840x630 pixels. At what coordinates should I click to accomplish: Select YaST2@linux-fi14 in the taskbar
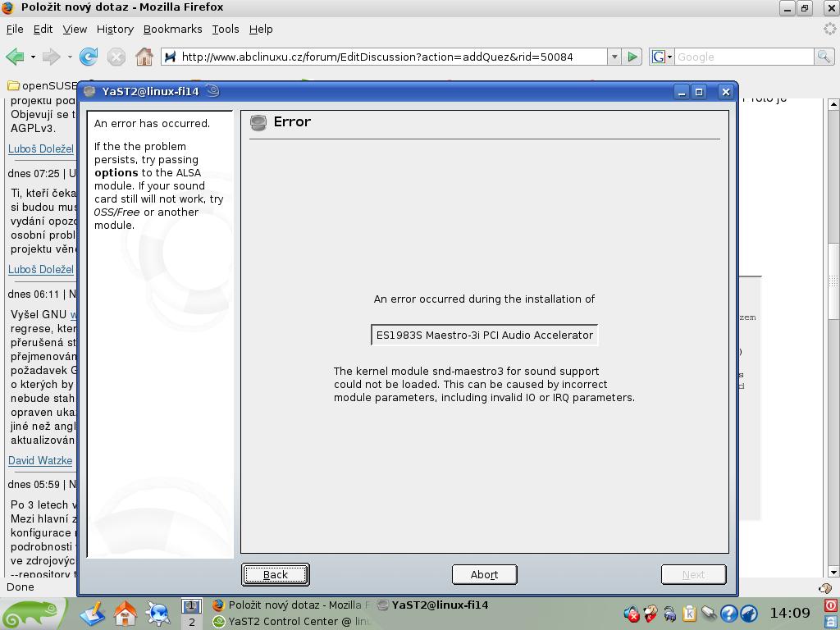pos(433,605)
